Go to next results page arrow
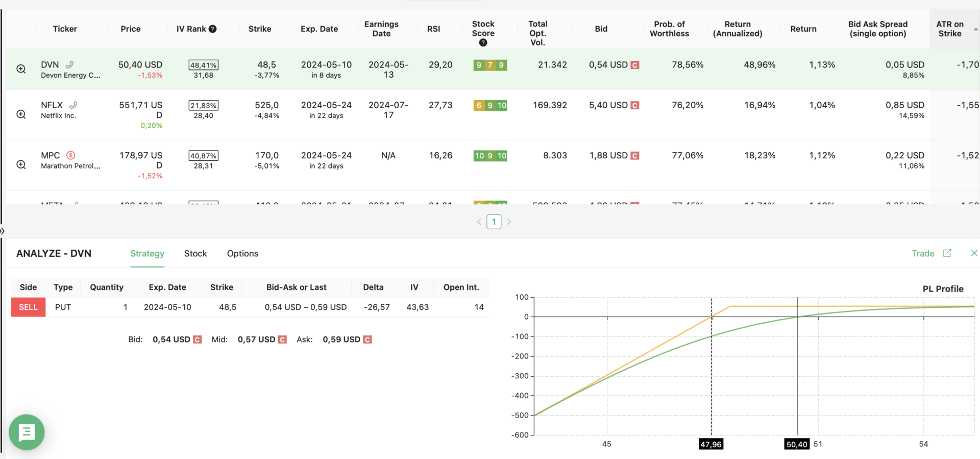 pos(509,222)
